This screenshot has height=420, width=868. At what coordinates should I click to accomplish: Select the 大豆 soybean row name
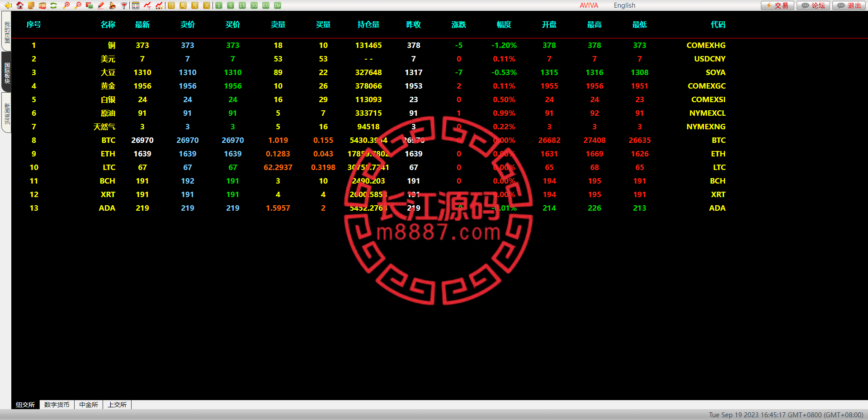tap(108, 72)
